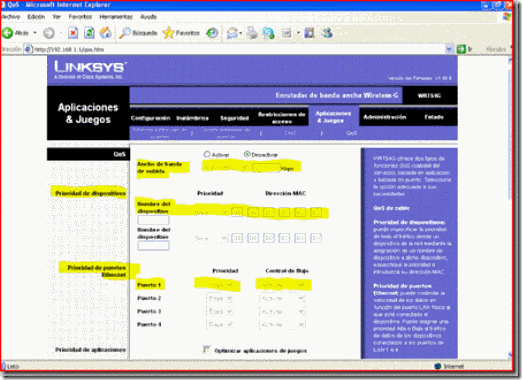Open the second device's Prioridad dropdown

click(x=211, y=238)
